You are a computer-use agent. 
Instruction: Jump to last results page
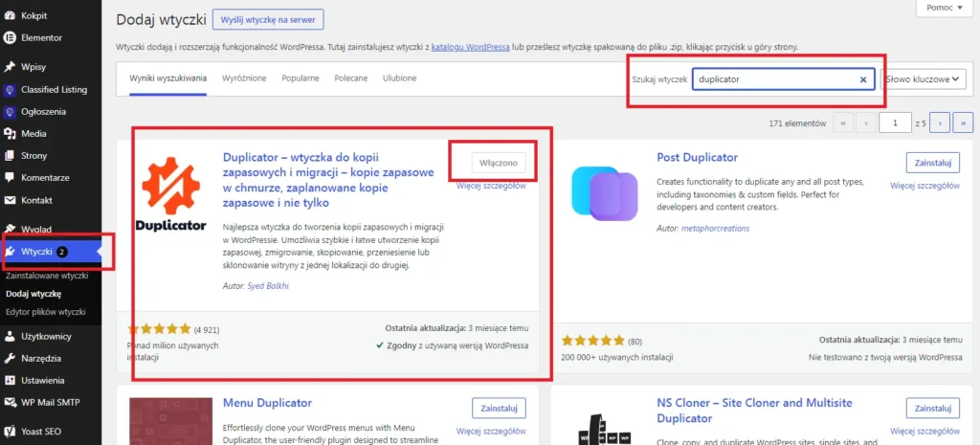click(x=964, y=123)
